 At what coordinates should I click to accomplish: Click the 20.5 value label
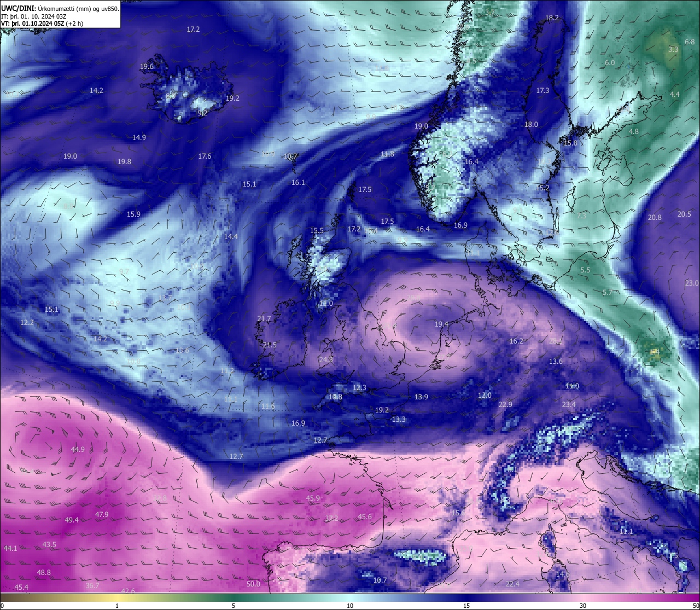click(x=684, y=214)
